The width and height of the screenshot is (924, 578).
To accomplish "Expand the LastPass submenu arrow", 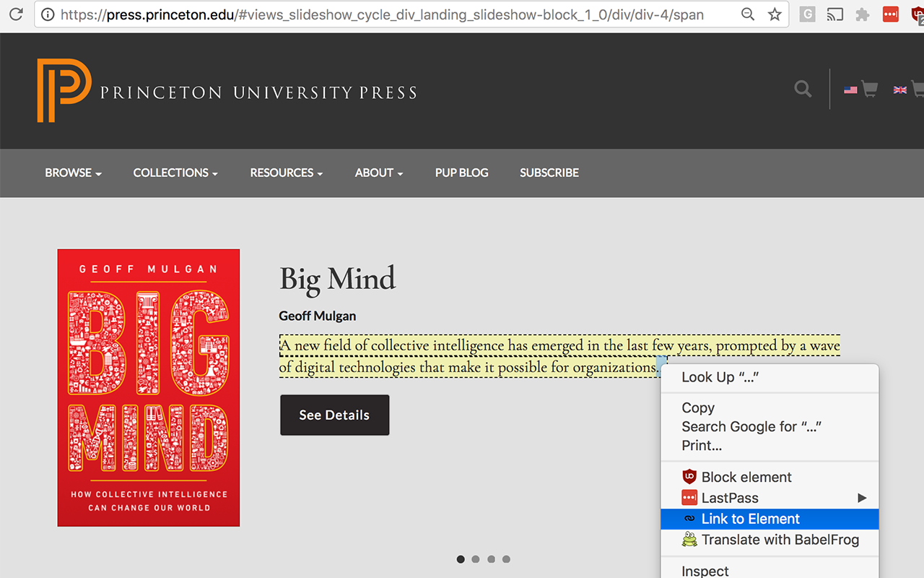I will pos(861,498).
